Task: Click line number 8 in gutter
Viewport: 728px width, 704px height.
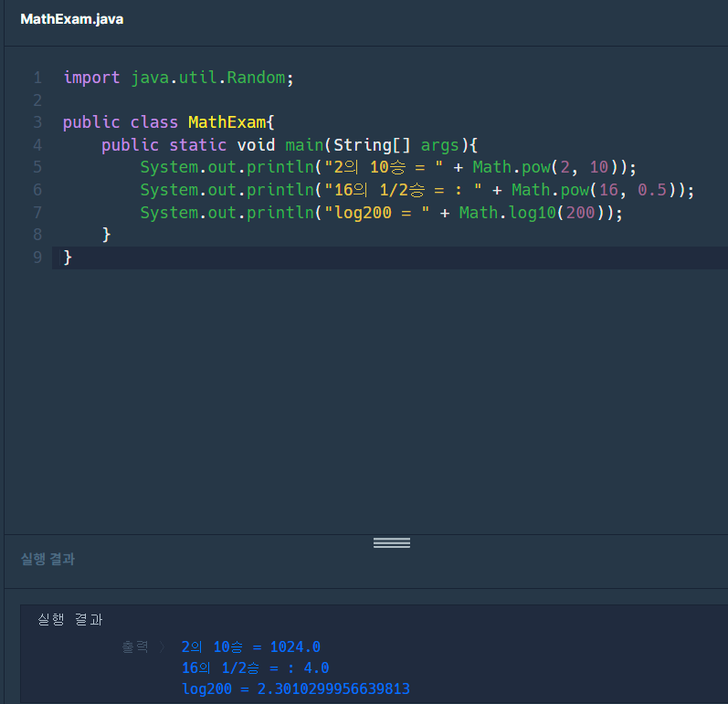Action: [x=37, y=235]
